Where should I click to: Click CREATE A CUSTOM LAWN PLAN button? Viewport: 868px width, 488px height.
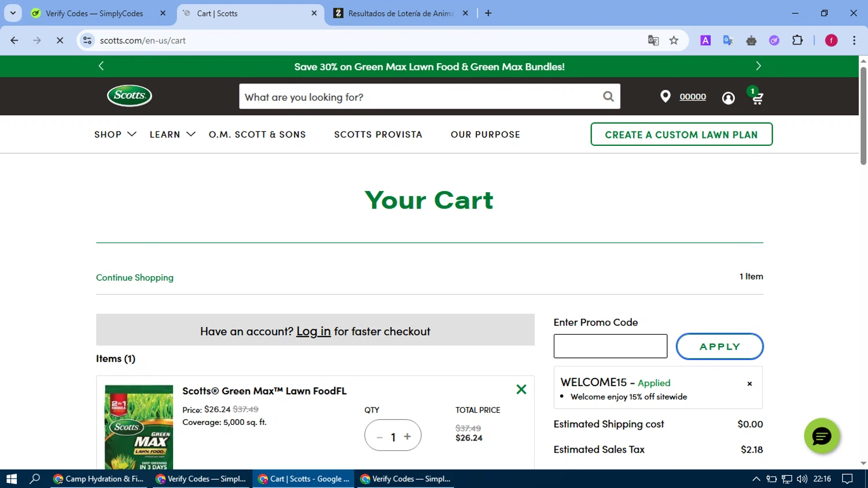tap(682, 134)
